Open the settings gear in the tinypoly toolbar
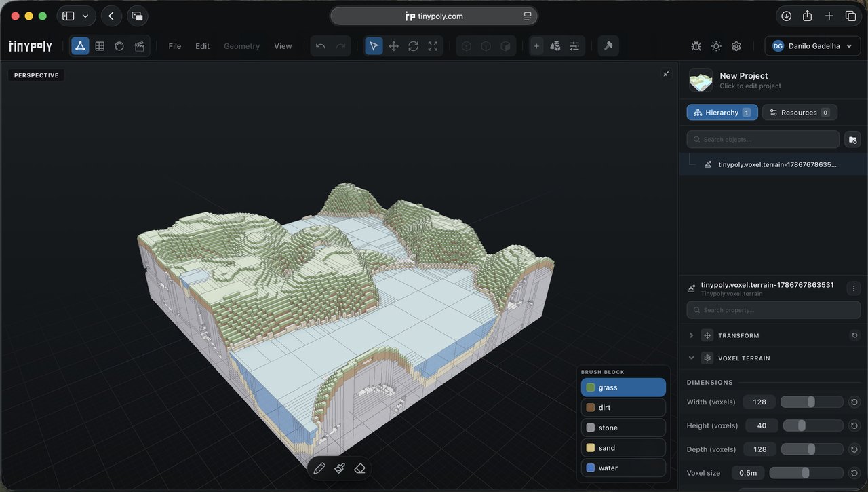868x492 pixels. point(736,46)
